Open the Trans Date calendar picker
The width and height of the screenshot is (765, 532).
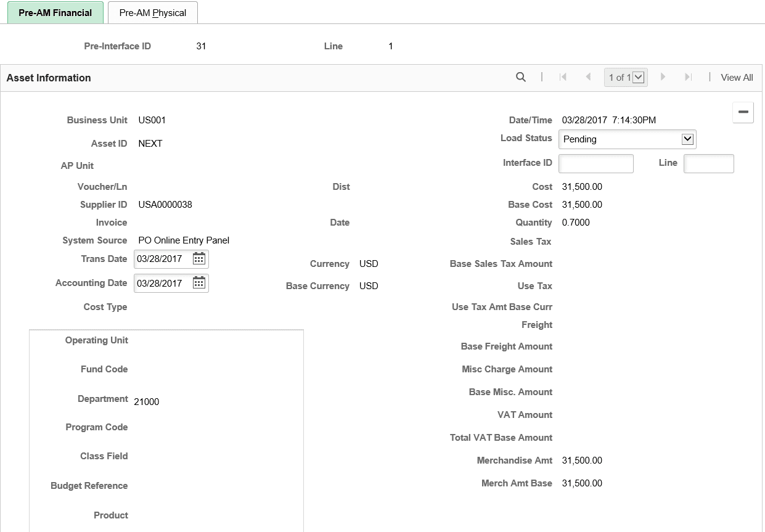[199, 259]
